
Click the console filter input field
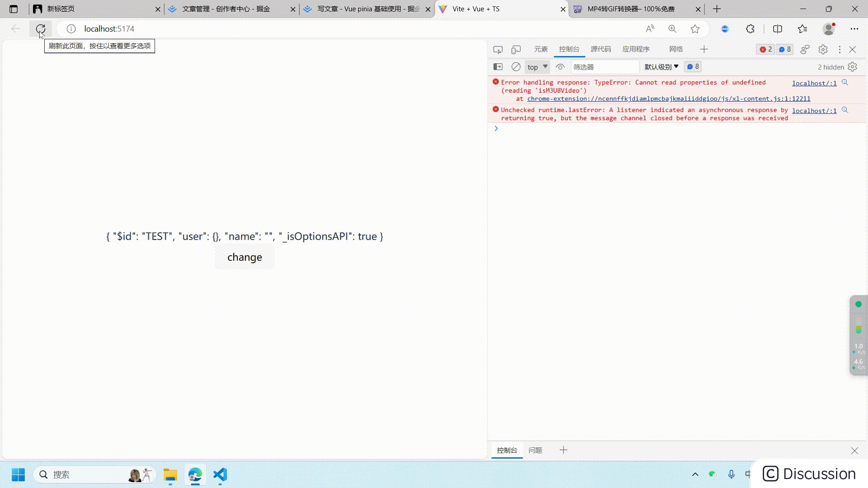pyautogui.click(x=604, y=67)
